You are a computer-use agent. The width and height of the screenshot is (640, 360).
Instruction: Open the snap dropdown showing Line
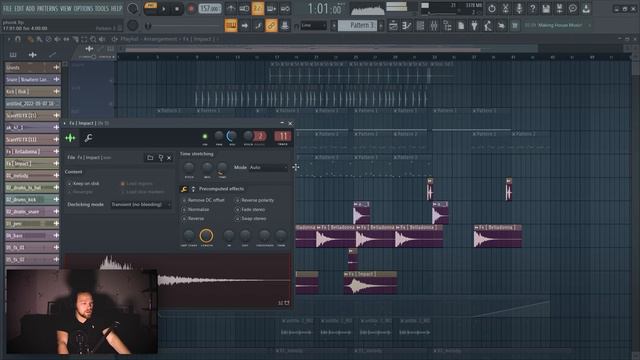pyautogui.click(x=313, y=25)
